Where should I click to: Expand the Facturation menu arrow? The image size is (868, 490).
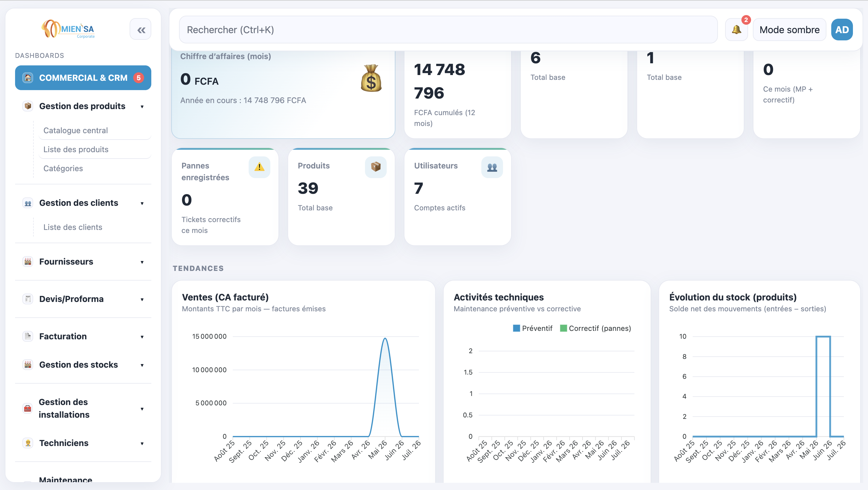pyautogui.click(x=142, y=337)
